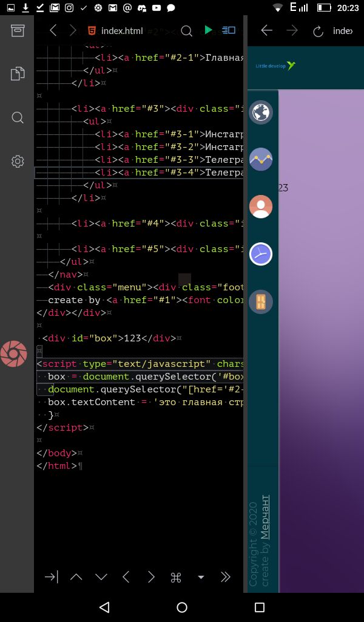Move cursor right with bottom right arrow
The image size is (364, 622).
click(x=151, y=577)
